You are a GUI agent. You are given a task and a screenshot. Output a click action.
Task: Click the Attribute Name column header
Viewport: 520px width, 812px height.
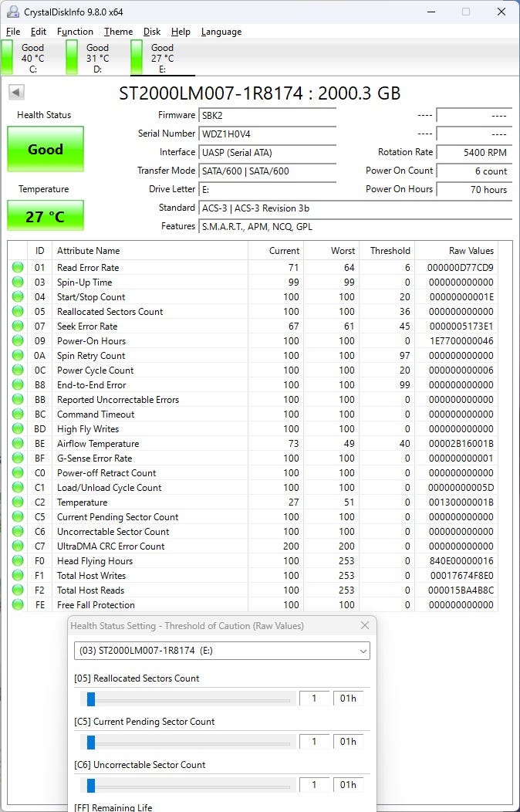150,251
